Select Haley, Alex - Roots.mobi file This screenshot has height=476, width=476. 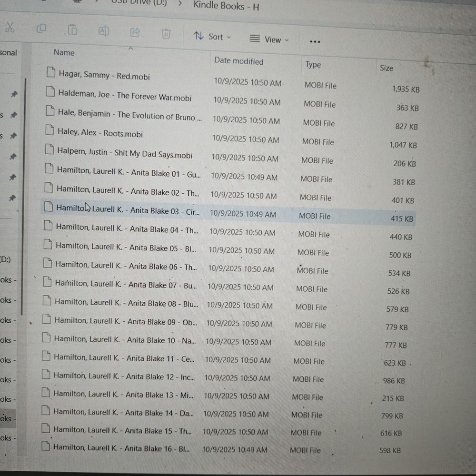click(100, 133)
